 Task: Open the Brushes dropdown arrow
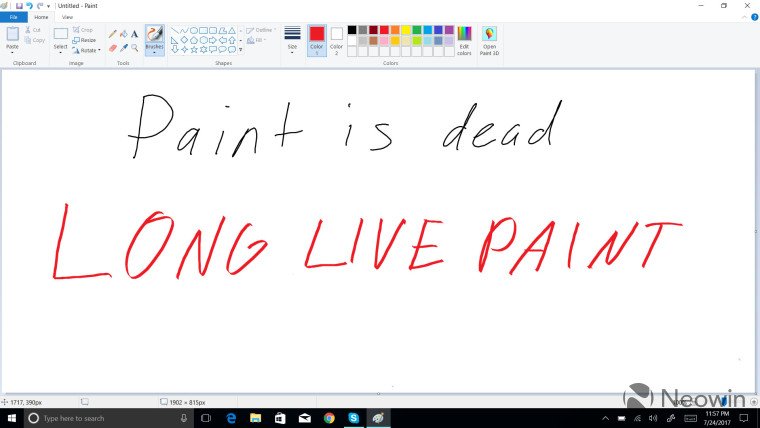click(x=155, y=52)
